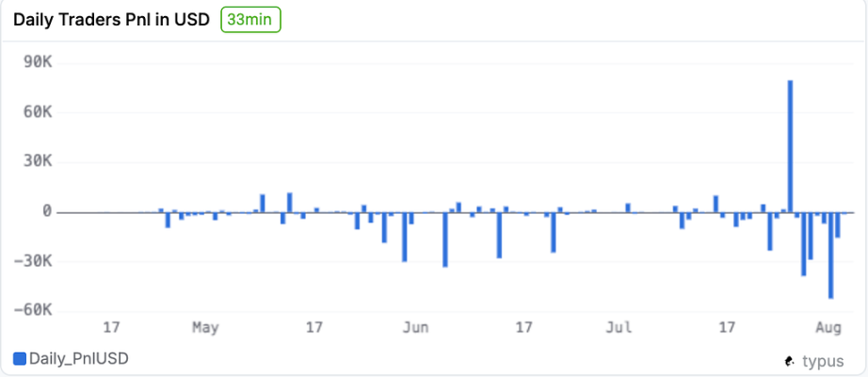Open the typus brand text link
Screen dimensions: 868x377
coord(823,361)
